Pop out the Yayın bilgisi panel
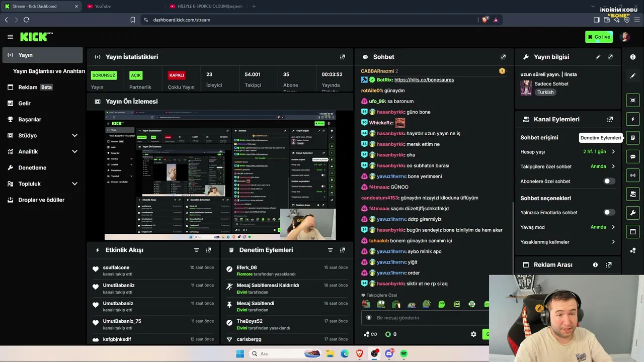 coord(610,57)
